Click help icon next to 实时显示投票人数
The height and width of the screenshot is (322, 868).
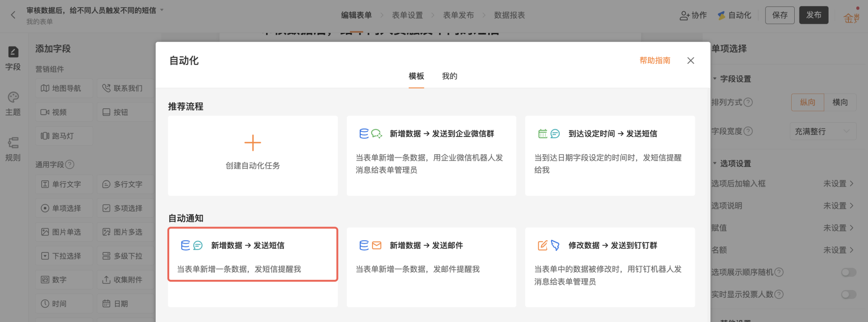coord(779,294)
